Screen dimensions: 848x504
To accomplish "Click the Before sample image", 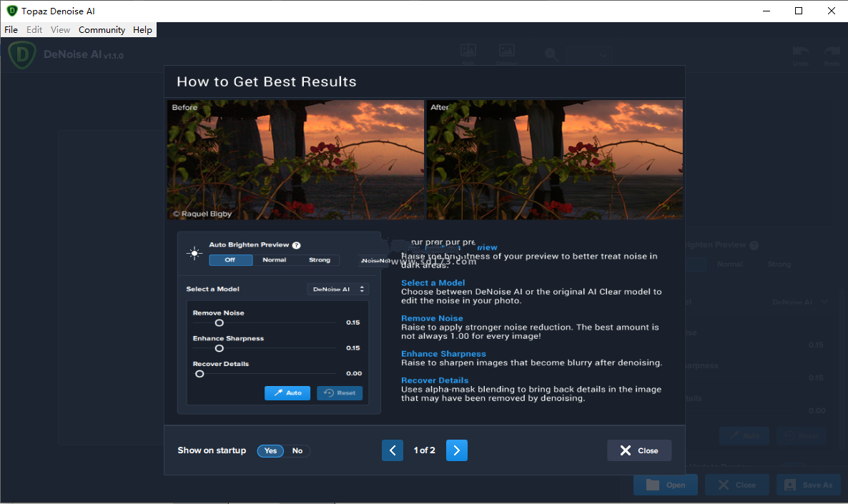I will pyautogui.click(x=295, y=159).
